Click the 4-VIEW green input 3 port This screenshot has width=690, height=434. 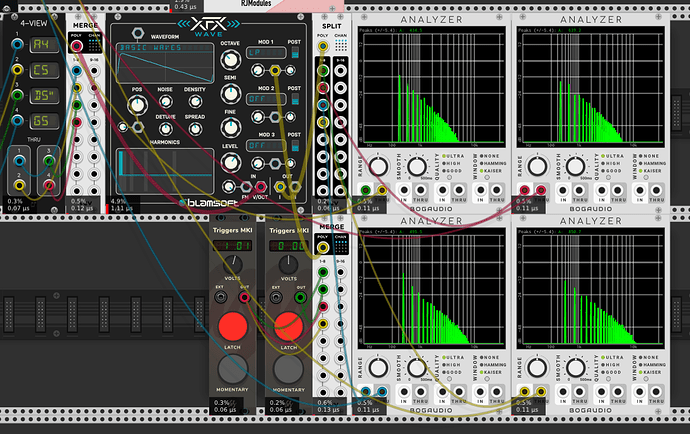[x=17, y=95]
